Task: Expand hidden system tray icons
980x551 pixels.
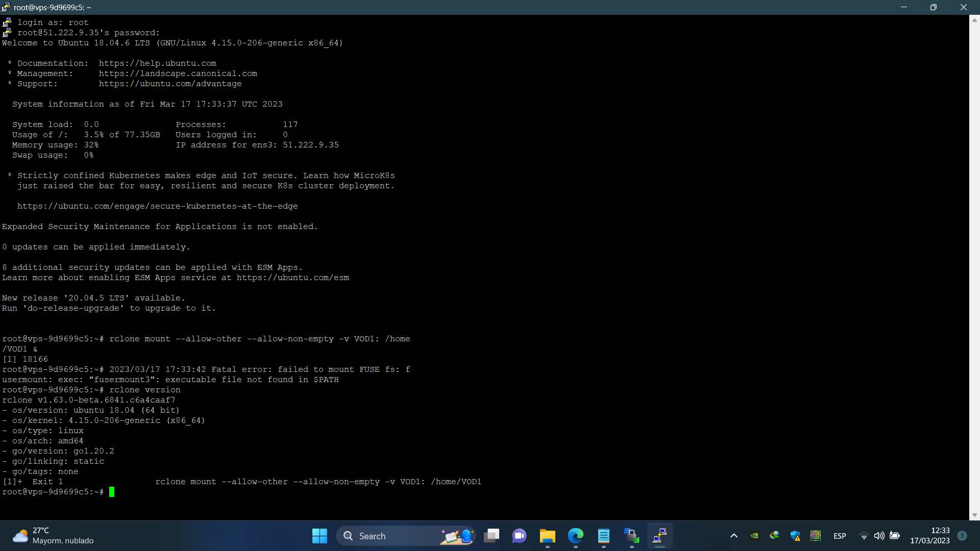Action: pyautogui.click(x=734, y=536)
